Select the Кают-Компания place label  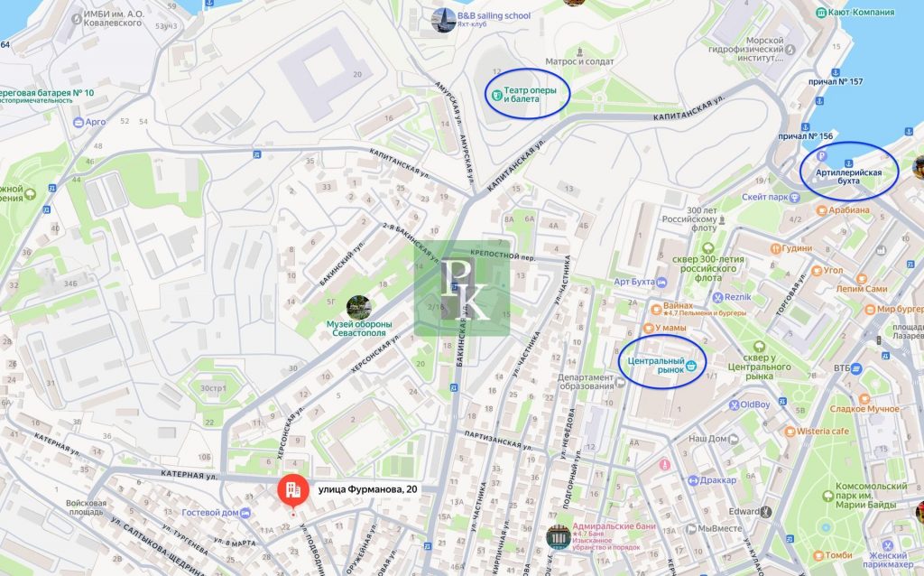[861, 12]
